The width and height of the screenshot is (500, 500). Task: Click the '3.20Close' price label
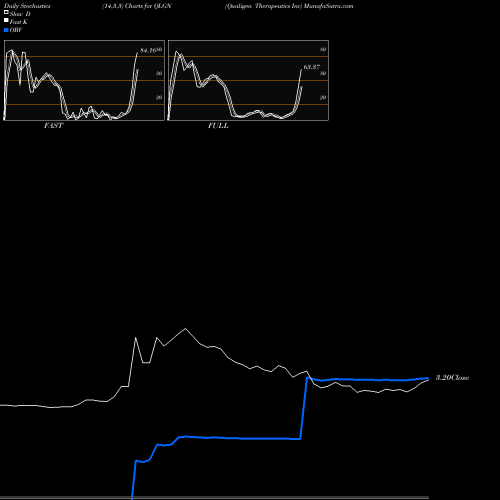pyautogui.click(x=452, y=378)
